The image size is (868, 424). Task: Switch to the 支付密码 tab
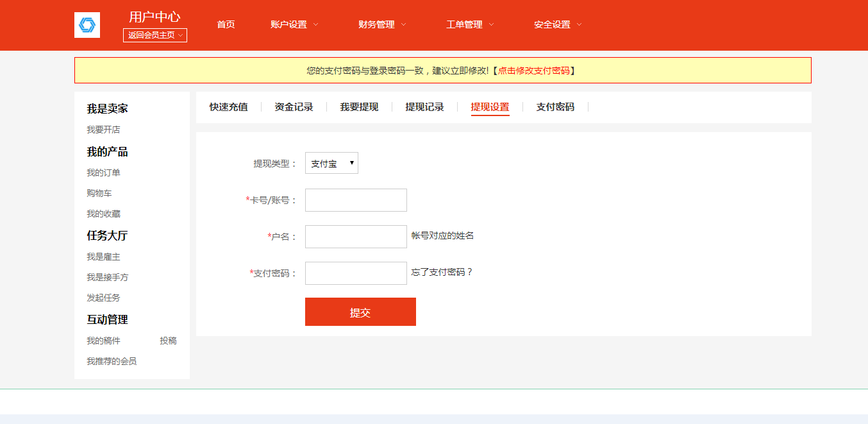tap(555, 107)
